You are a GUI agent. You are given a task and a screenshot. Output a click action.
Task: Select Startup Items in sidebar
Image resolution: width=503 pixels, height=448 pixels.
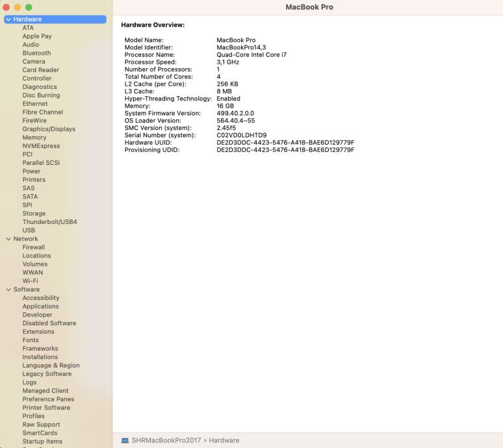[x=42, y=442]
